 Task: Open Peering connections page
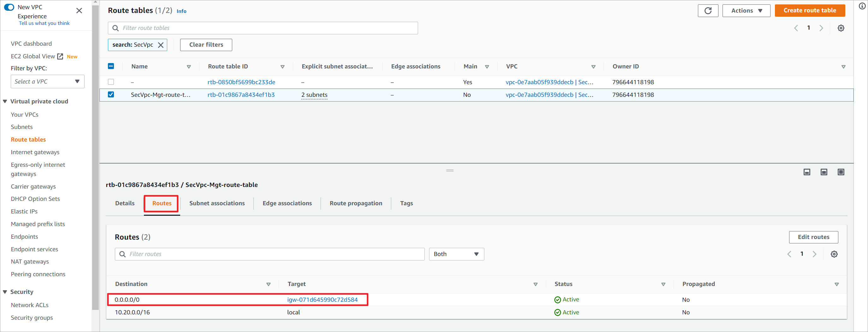point(38,274)
